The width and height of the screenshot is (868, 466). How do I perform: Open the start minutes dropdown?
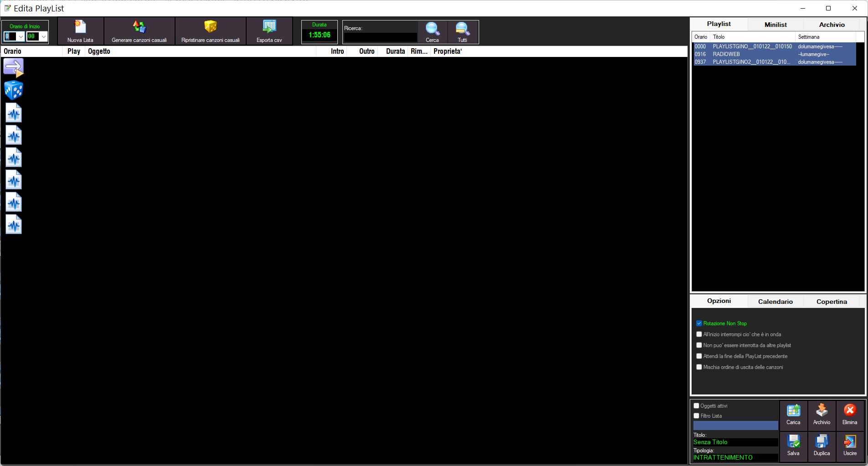pyautogui.click(x=44, y=36)
